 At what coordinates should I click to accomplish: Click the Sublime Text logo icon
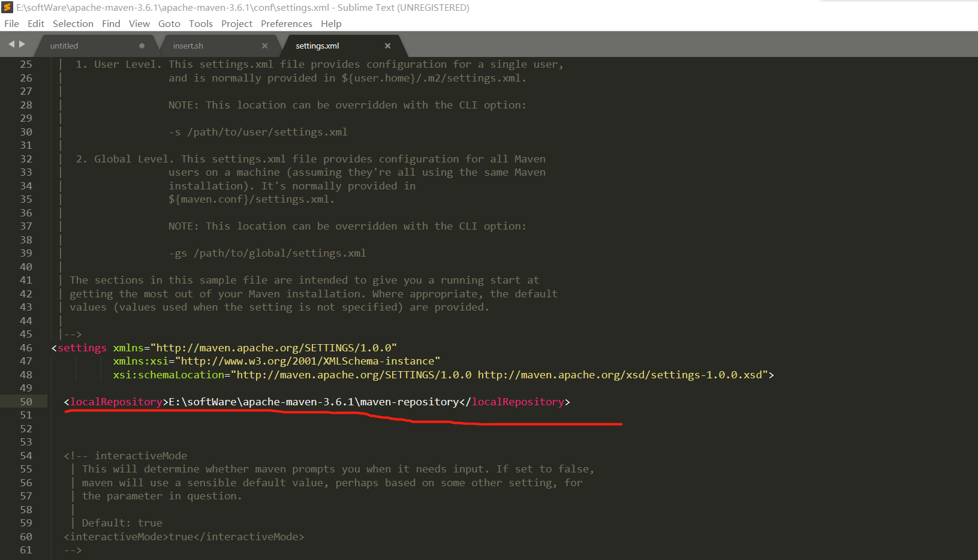pyautogui.click(x=8, y=7)
